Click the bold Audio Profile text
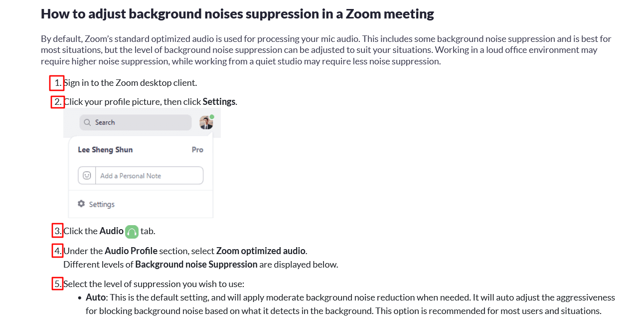644x322 pixels. coord(131,251)
